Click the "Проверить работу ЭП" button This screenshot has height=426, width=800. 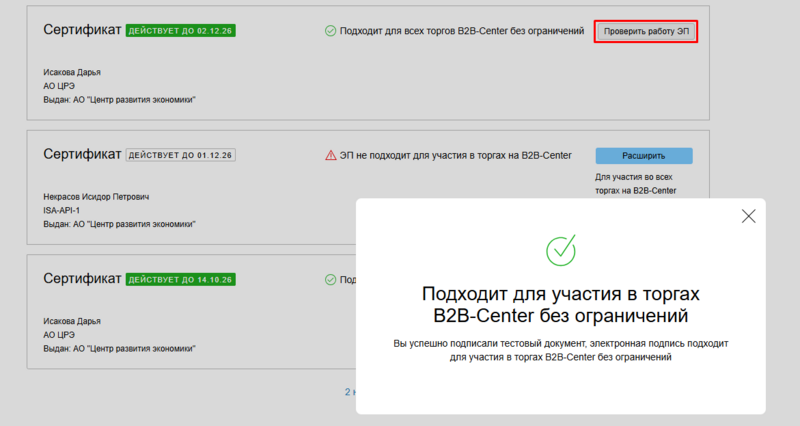[646, 31]
